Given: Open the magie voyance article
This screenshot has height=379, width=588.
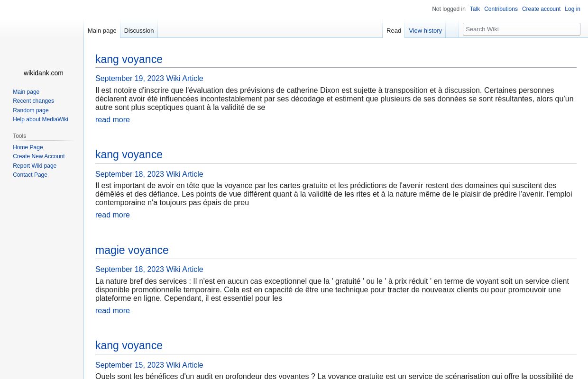Looking at the screenshot, I should click(132, 250).
